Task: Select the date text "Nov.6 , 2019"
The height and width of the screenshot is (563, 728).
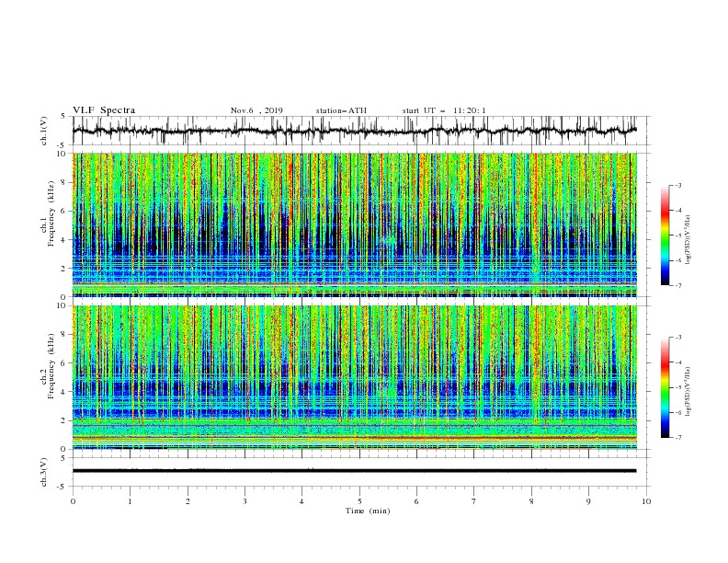Action: click(256, 110)
